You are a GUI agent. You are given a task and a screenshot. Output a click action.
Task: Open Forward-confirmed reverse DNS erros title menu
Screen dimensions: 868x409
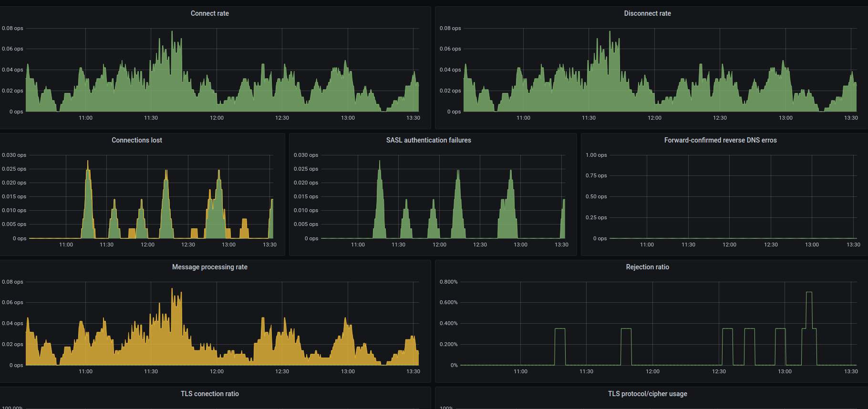click(720, 140)
